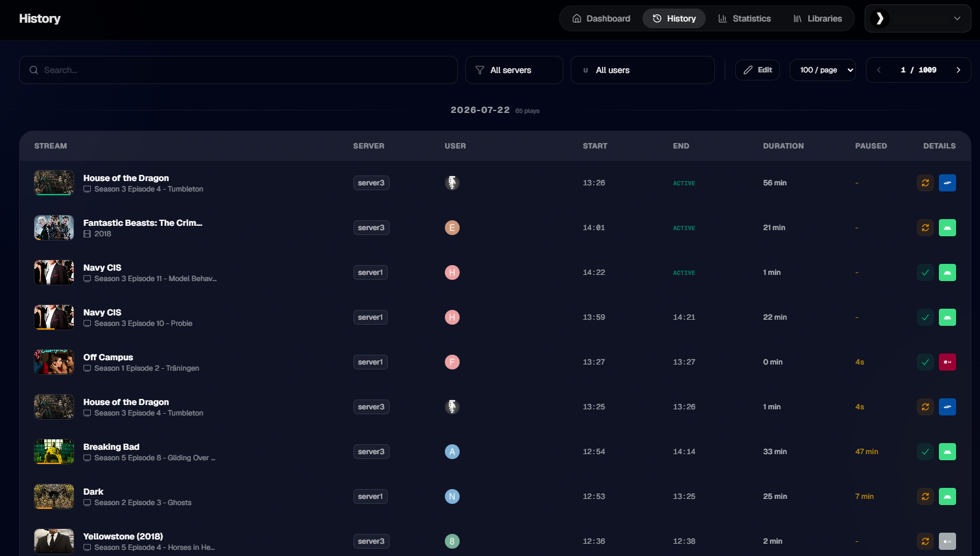The width and height of the screenshot is (980, 556).
Task: Click the transcode icon in the House of the Dragon 13:25 row
Action: tap(925, 407)
